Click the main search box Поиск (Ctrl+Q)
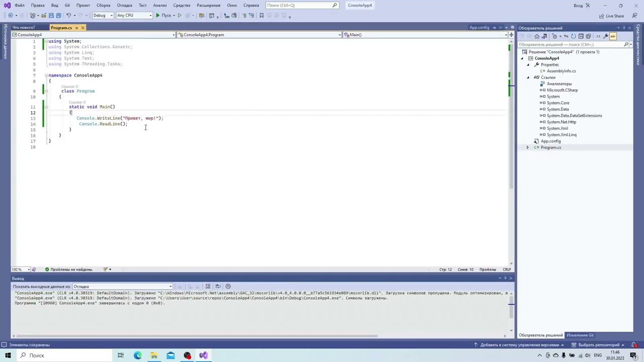644x362 pixels. point(302,5)
